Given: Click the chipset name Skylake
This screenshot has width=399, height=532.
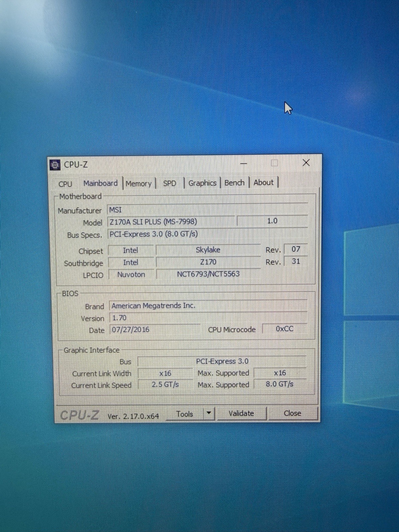Looking at the screenshot, I should tap(208, 250).
